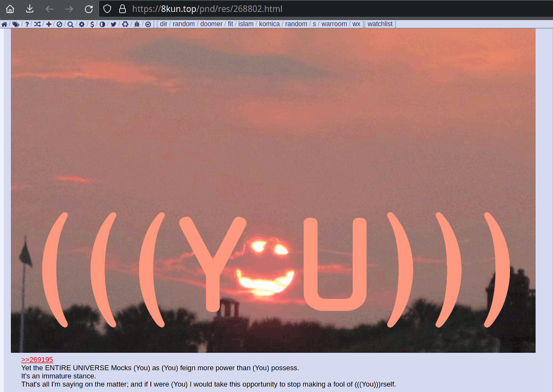The width and height of the screenshot is (553, 392).
Task: Go forward with the forward arrow
Action: tap(69, 9)
